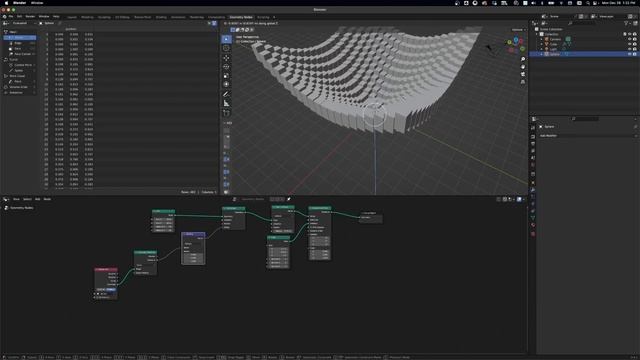640x360 pixels.
Task: Click the Geometry Nodes tree name field
Action: tap(253, 199)
